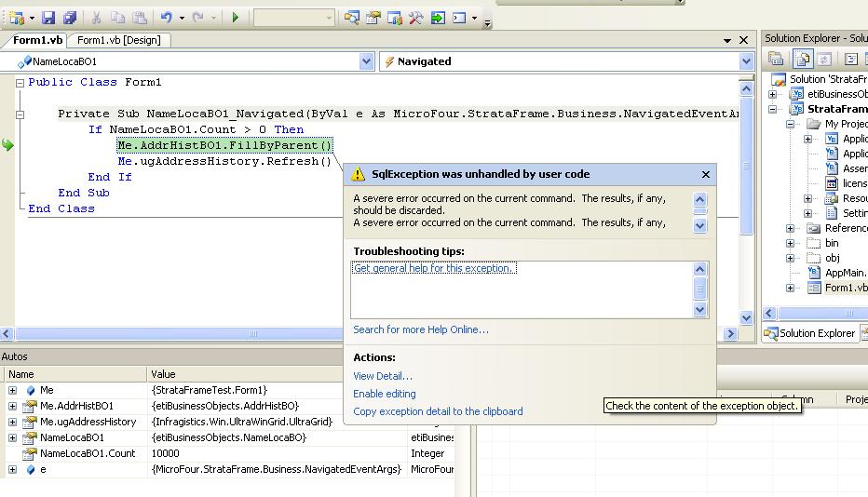
Task: Open the Navigated method name dropdown
Action: [x=746, y=61]
